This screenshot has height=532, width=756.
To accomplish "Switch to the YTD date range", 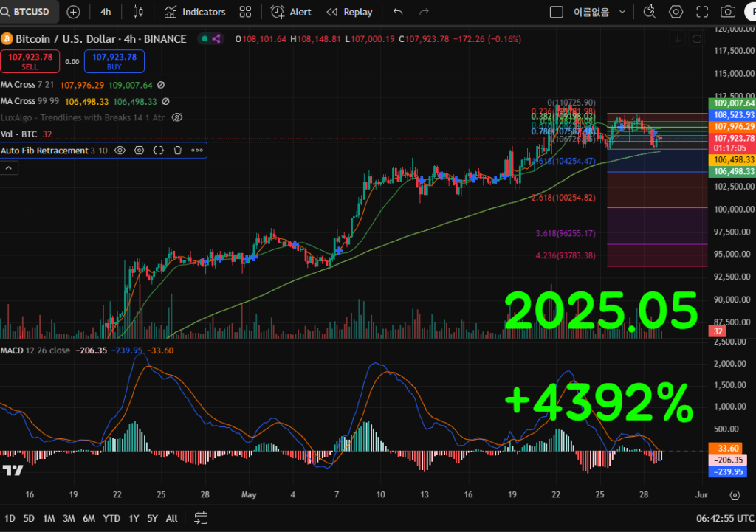I will [111, 519].
